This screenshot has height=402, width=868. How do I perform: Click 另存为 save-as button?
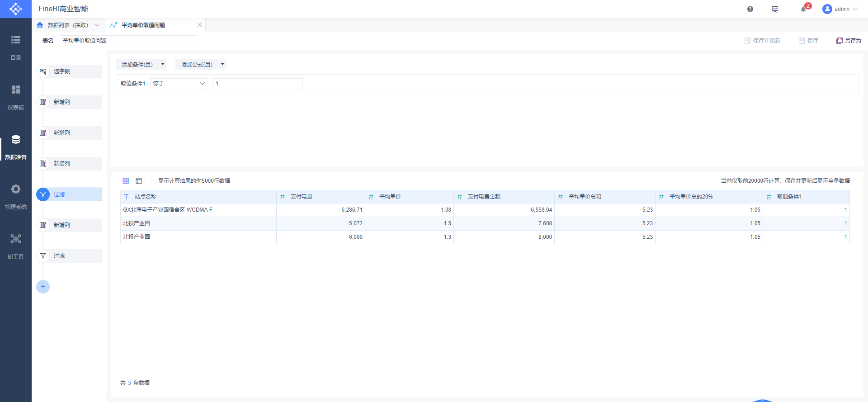click(x=849, y=41)
